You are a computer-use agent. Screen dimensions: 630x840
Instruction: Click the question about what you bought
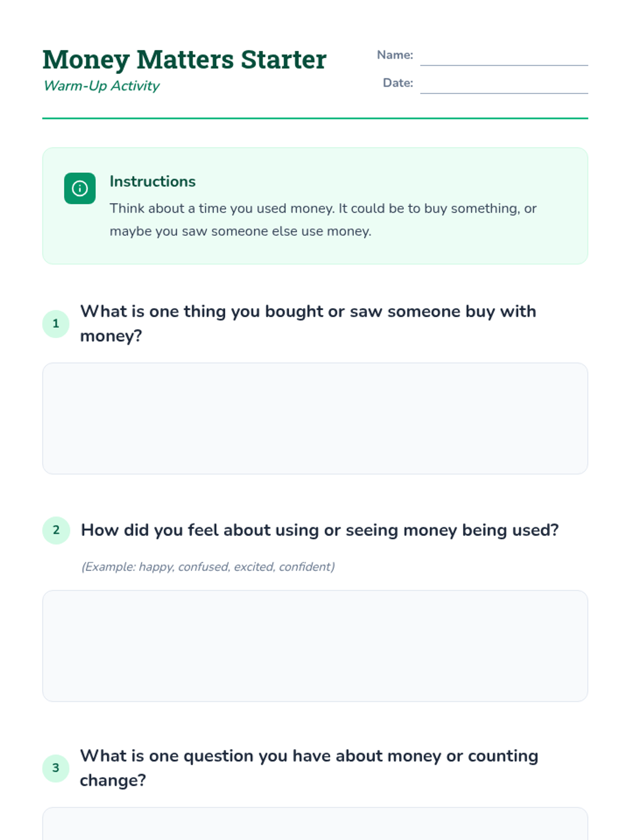coord(308,323)
